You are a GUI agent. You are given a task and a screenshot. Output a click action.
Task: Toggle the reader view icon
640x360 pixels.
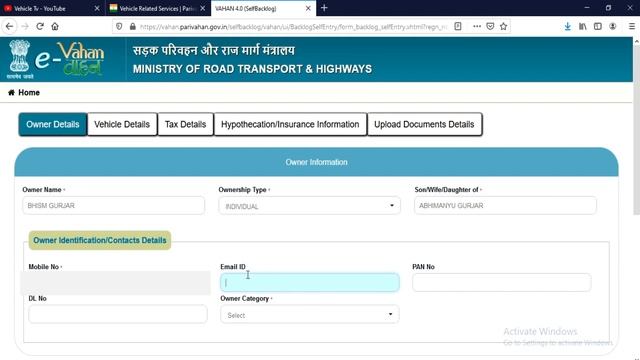[x=458, y=26]
